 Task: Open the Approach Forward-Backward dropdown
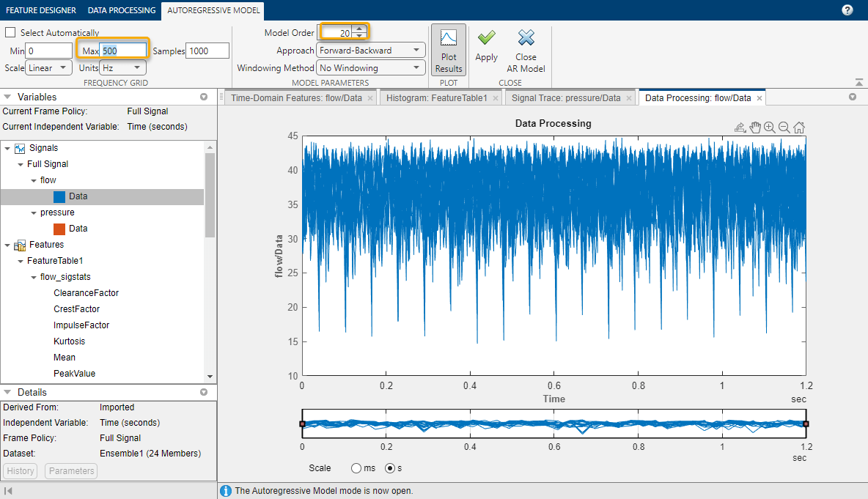click(x=371, y=51)
